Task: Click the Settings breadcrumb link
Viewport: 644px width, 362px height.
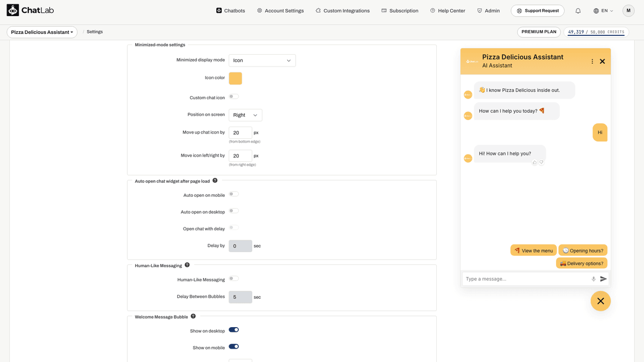Action: click(x=94, y=32)
